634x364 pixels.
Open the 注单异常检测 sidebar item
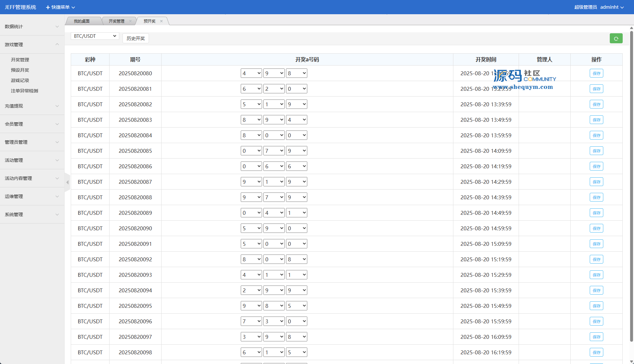tap(25, 91)
